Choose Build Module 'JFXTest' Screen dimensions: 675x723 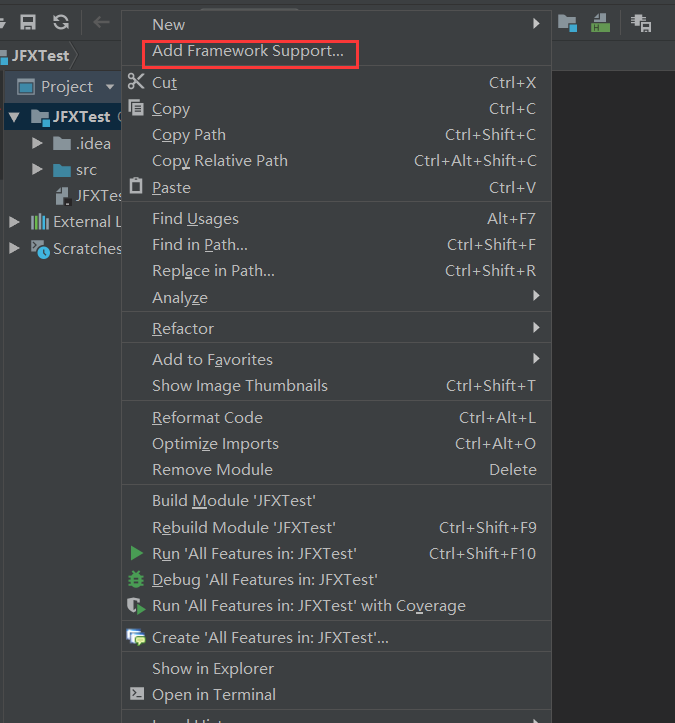[337, 501]
